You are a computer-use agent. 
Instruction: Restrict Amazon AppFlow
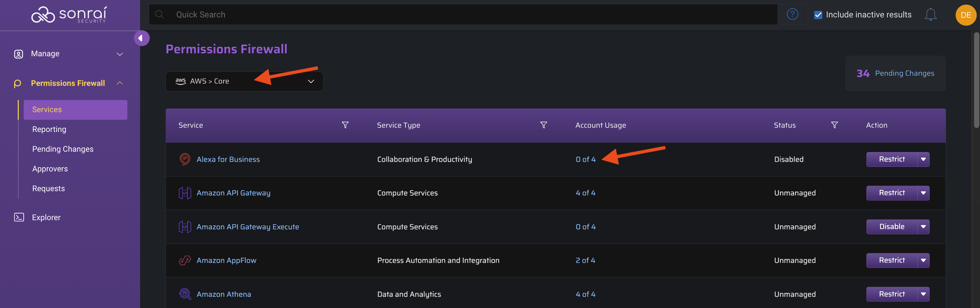pyautogui.click(x=892, y=261)
